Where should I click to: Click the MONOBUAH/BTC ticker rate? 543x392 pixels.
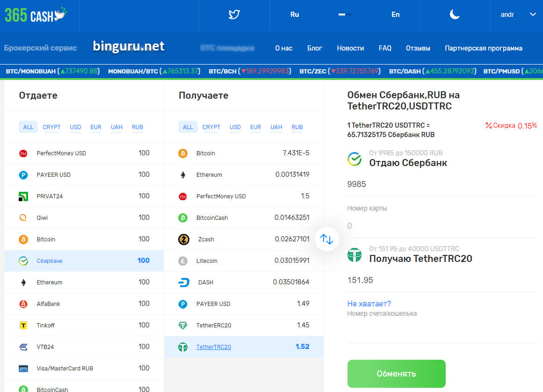[x=154, y=71]
